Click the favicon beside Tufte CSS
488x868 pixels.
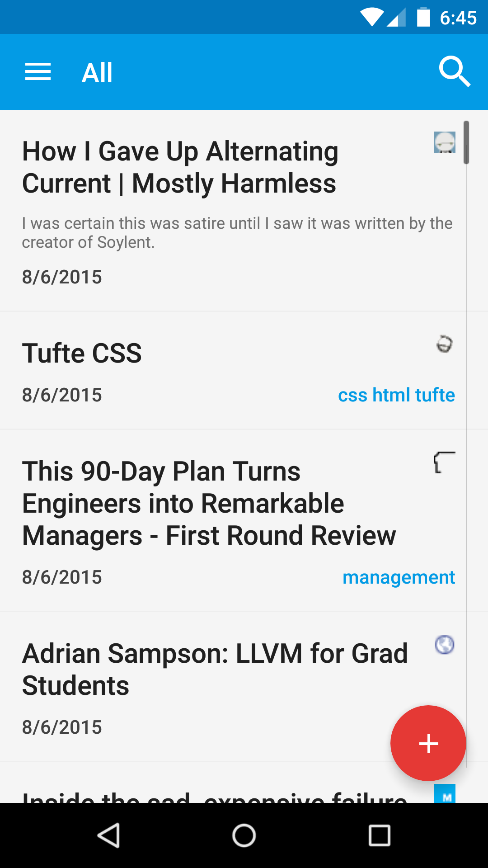point(445,344)
